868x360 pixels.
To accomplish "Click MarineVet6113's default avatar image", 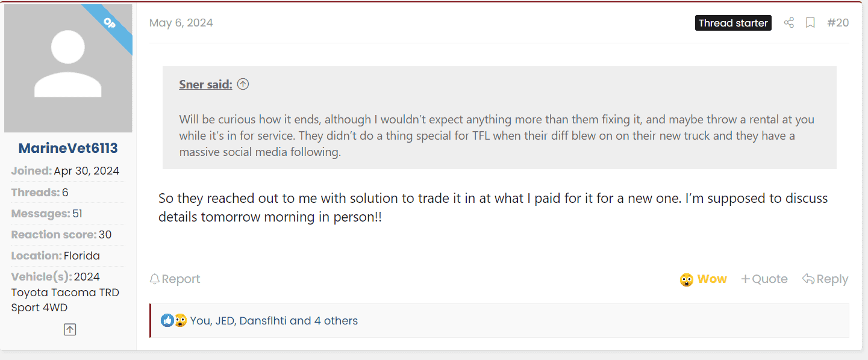I will tap(67, 68).
